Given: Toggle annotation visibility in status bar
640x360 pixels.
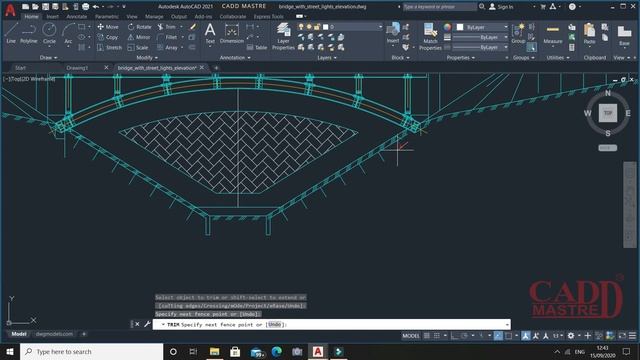Looking at the screenshot, I should pos(526,336).
